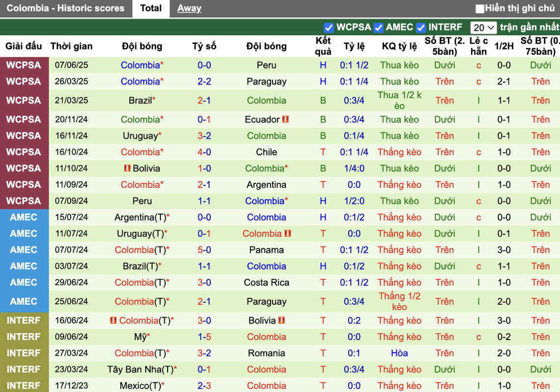Click Argentina in the 11/09/24 match
The height and width of the screenshot is (392, 560).
266,185
